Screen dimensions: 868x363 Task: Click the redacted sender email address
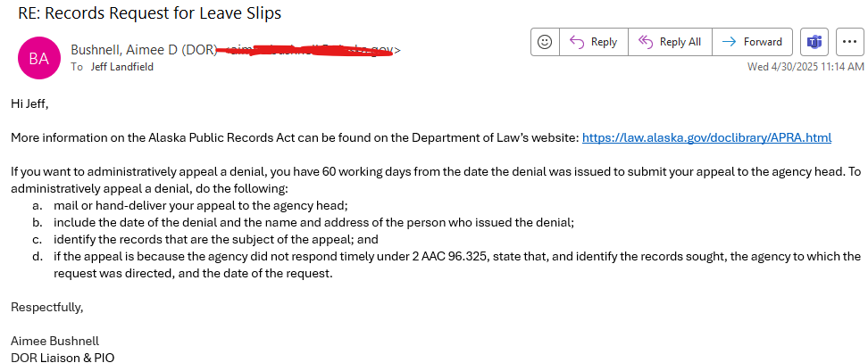tap(308, 50)
